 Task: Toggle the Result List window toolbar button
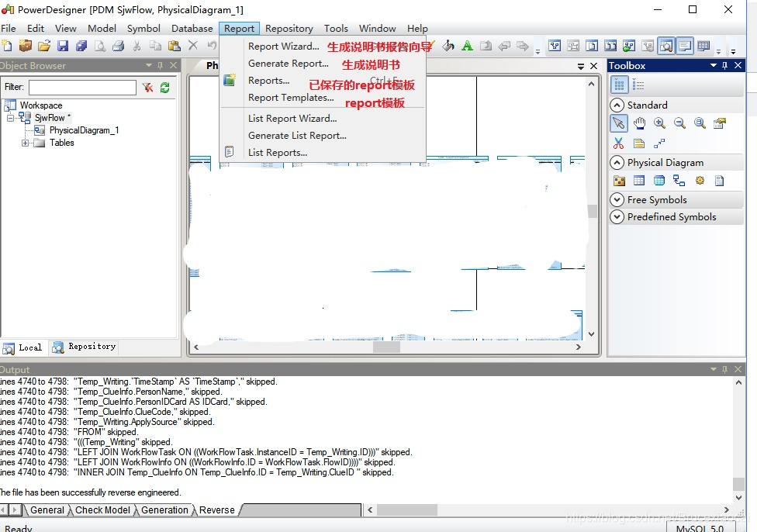[x=704, y=46]
